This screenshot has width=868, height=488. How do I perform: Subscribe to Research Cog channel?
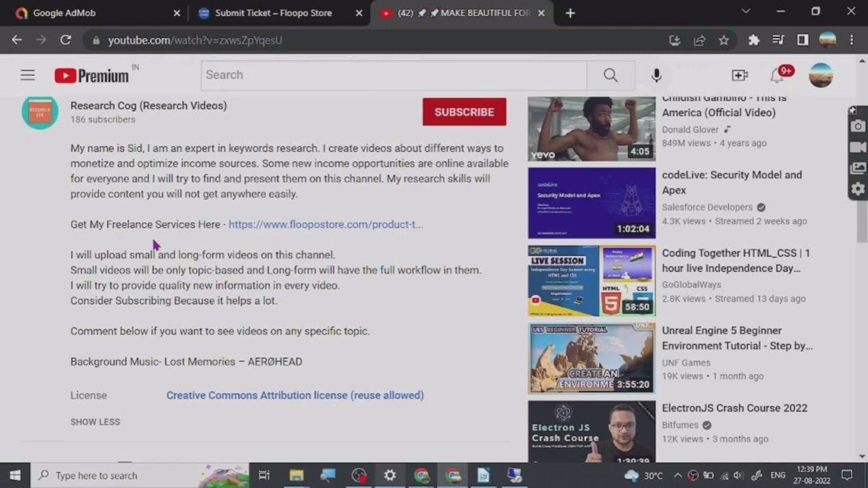(464, 112)
